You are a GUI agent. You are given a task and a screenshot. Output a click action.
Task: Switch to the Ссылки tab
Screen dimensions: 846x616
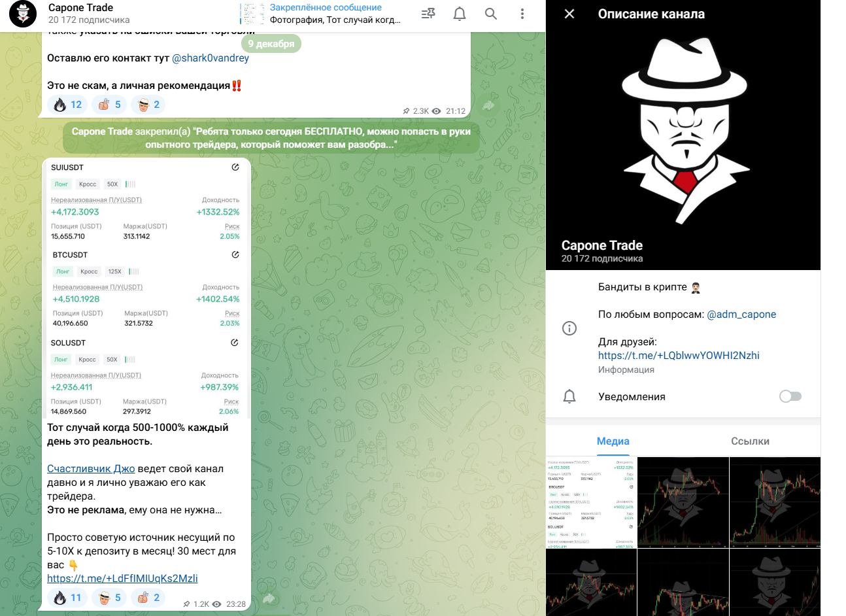(750, 441)
